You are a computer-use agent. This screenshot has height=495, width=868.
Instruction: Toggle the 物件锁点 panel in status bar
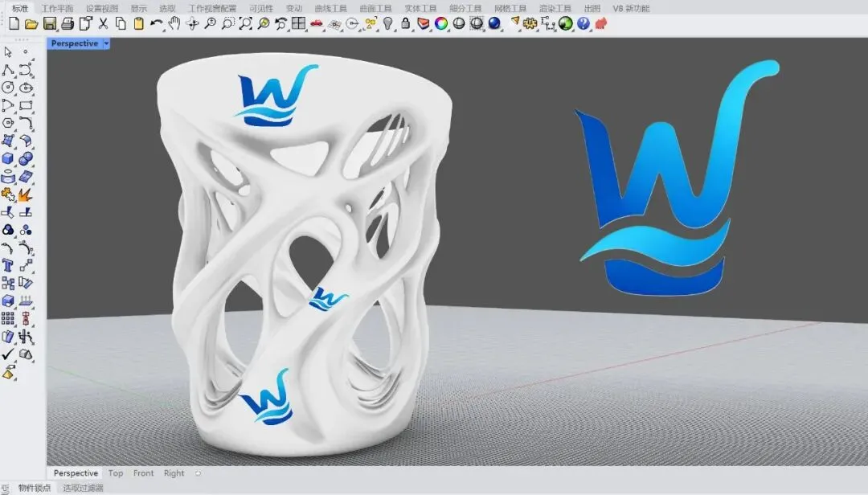click(x=35, y=488)
